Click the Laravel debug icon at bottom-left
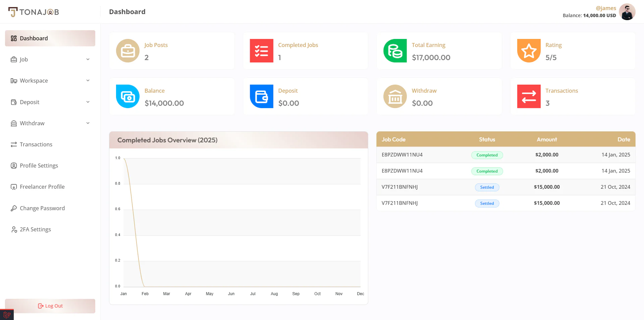Image resolution: width=644 pixels, height=320 pixels. pyautogui.click(x=7, y=315)
